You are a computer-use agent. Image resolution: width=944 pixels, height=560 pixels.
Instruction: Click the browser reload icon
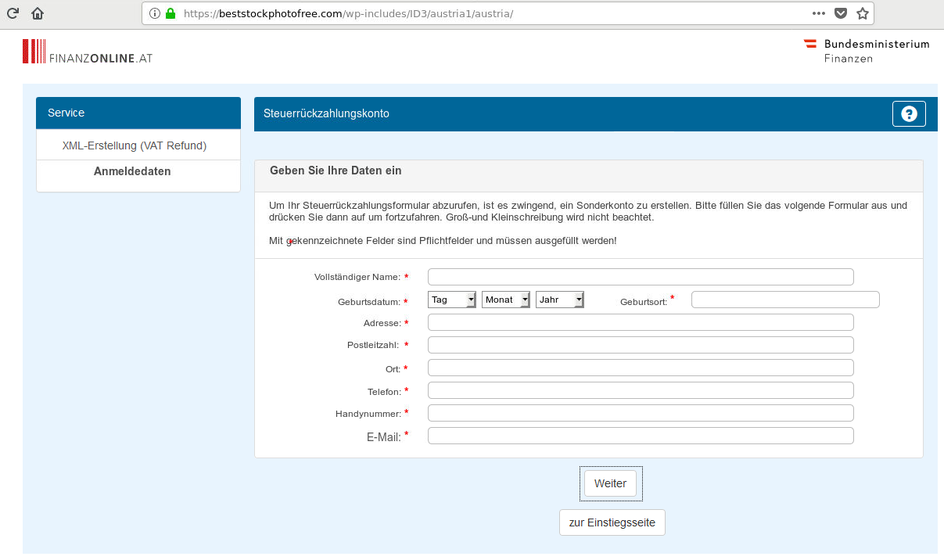13,13
